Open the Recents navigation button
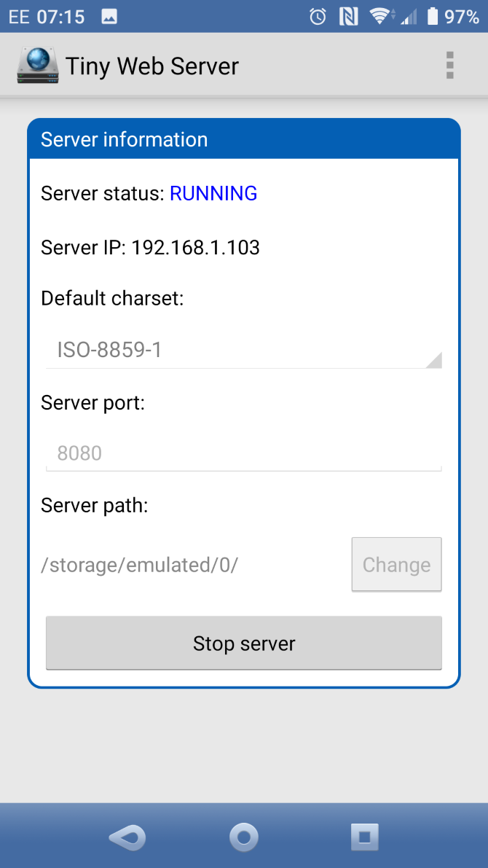Screen dimensions: 488x868 365,837
